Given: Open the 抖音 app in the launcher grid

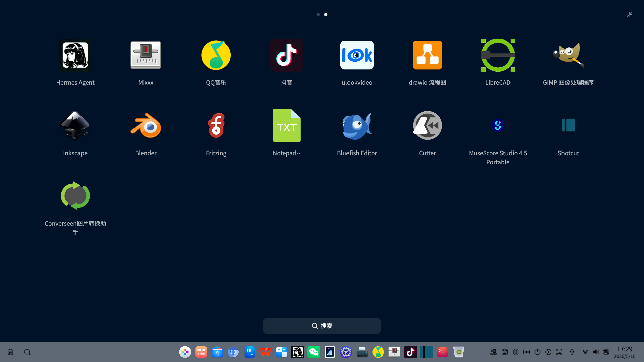Looking at the screenshot, I should click(286, 55).
